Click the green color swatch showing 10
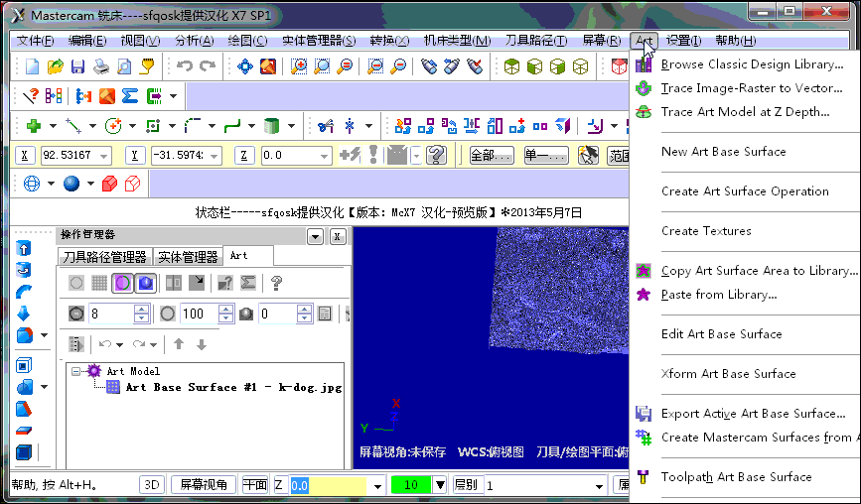Image resolution: width=861 pixels, height=504 pixels. [411, 485]
